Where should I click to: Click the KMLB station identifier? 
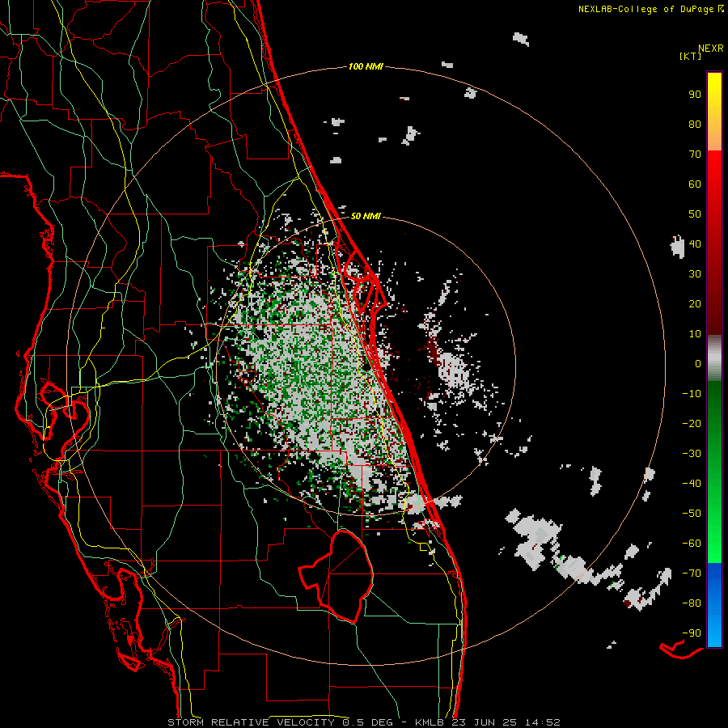(430, 722)
